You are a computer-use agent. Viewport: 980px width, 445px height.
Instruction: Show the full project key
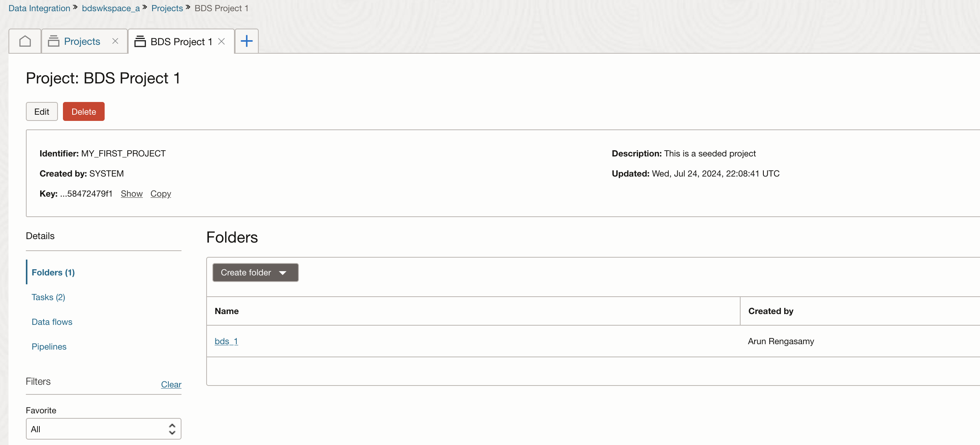[x=132, y=194]
